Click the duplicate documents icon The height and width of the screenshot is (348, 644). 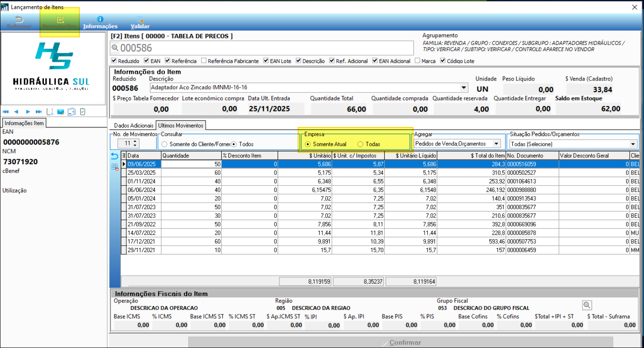coord(72,111)
